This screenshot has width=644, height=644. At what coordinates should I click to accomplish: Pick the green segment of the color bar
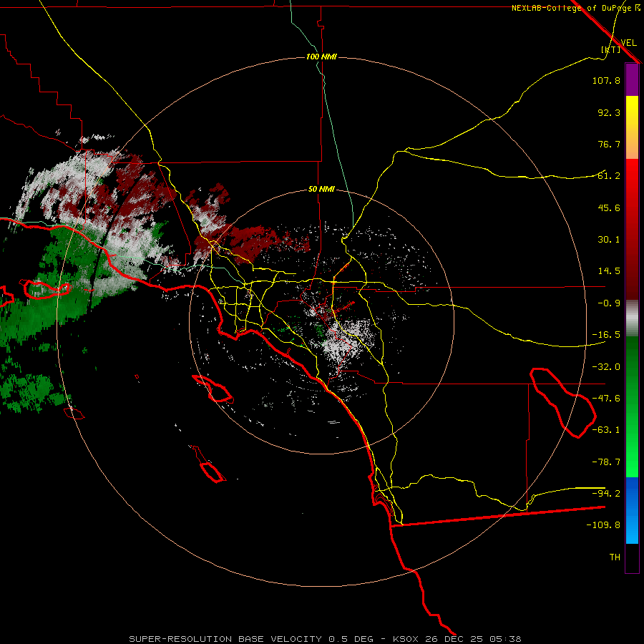coord(632,406)
